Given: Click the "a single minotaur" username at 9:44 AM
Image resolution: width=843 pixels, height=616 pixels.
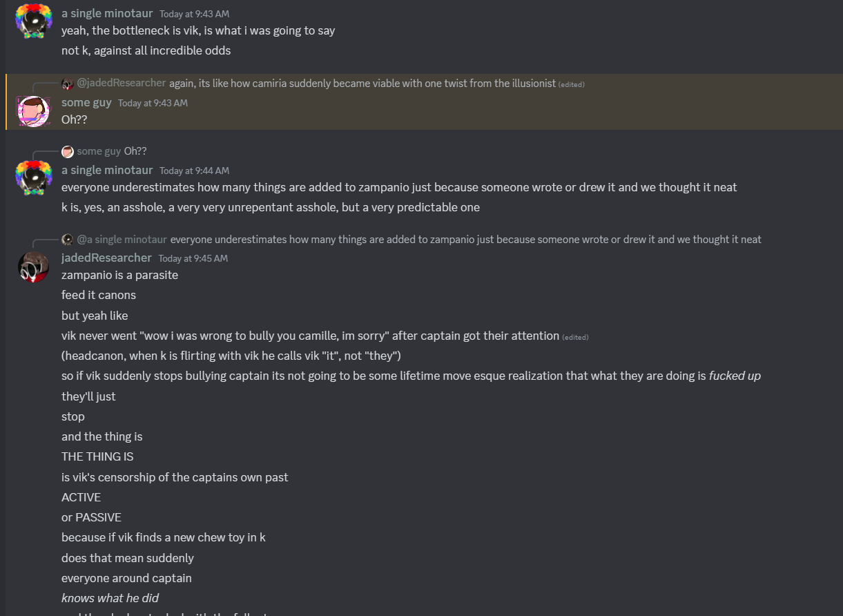Looking at the screenshot, I should [x=107, y=170].
